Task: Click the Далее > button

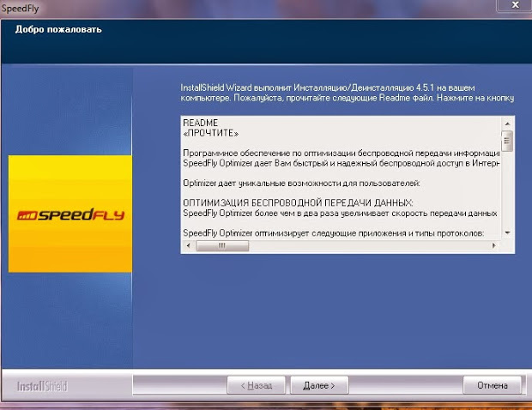Action: pyautogui.click(x=319, y=385)
